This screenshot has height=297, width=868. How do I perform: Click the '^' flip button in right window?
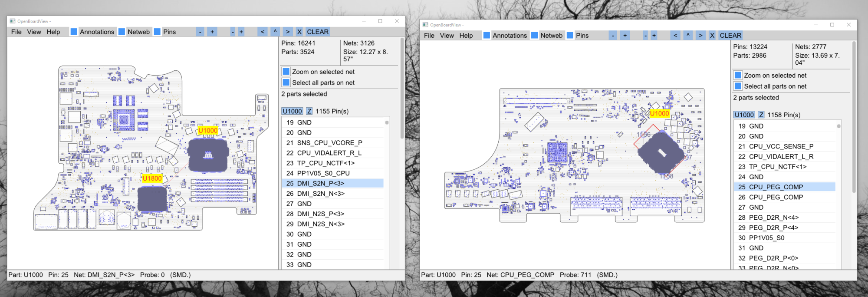688,35
